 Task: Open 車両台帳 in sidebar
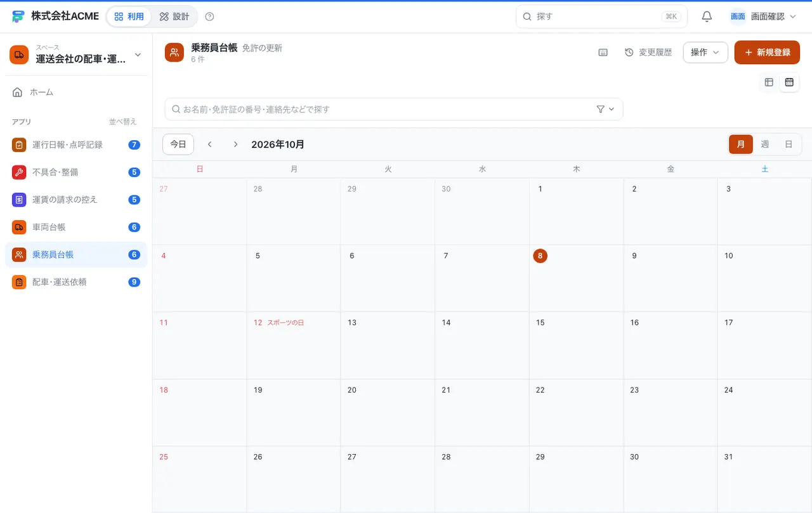click(76, 227)
